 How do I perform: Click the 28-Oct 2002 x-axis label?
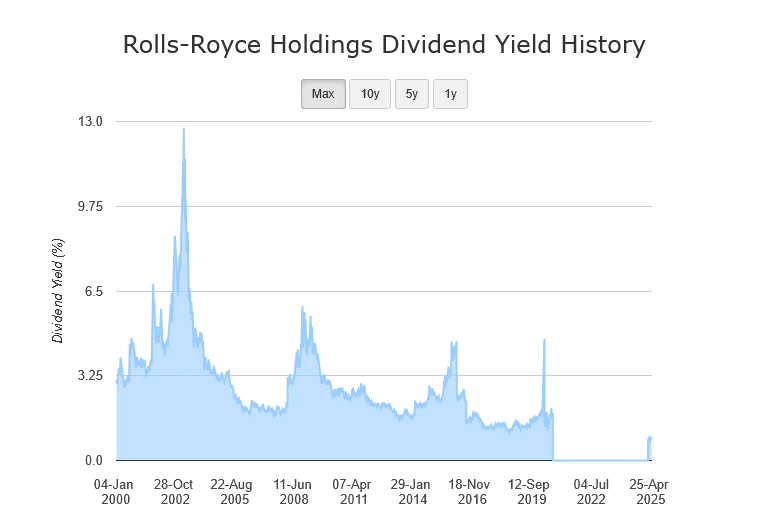tap(176, 491)
